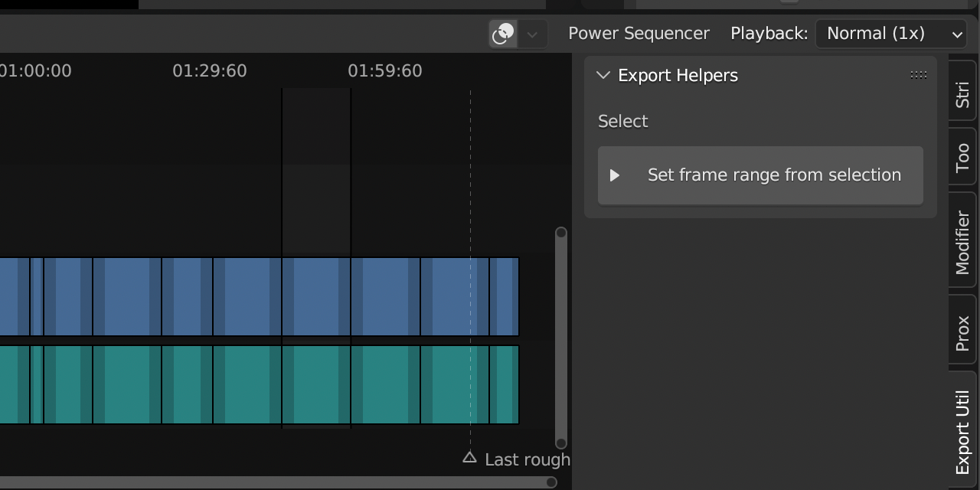The image size is (980, 490).
Task: Switch to the Tool sidebar tab
Action: coord(962,155)
